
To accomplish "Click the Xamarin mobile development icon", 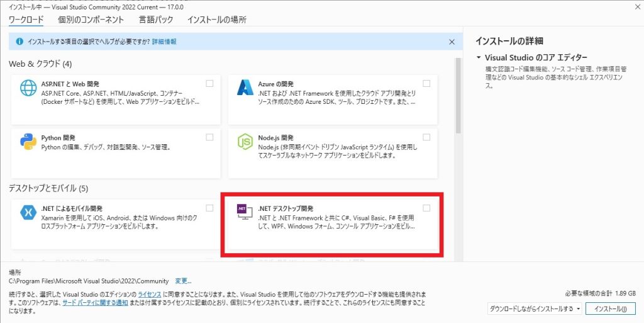I will point(28,212).
